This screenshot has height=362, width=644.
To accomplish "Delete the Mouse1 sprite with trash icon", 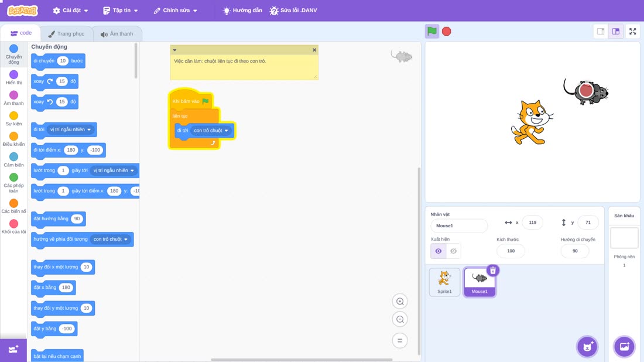I will [x=492, y=271].
